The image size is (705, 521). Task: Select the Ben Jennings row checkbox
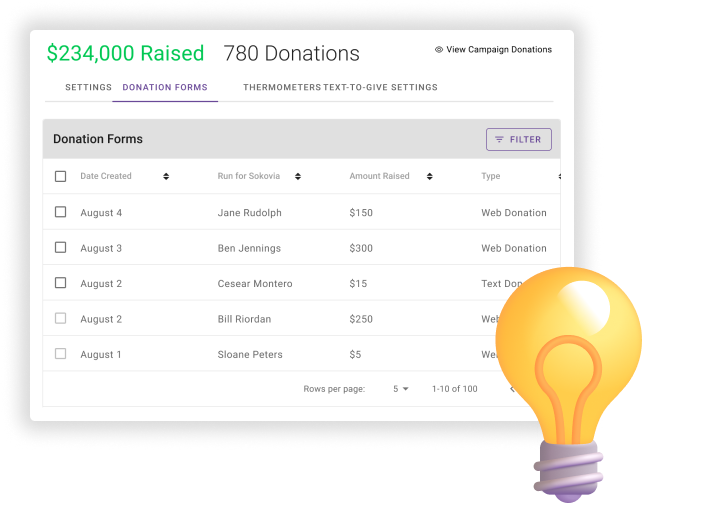point(60,247)
